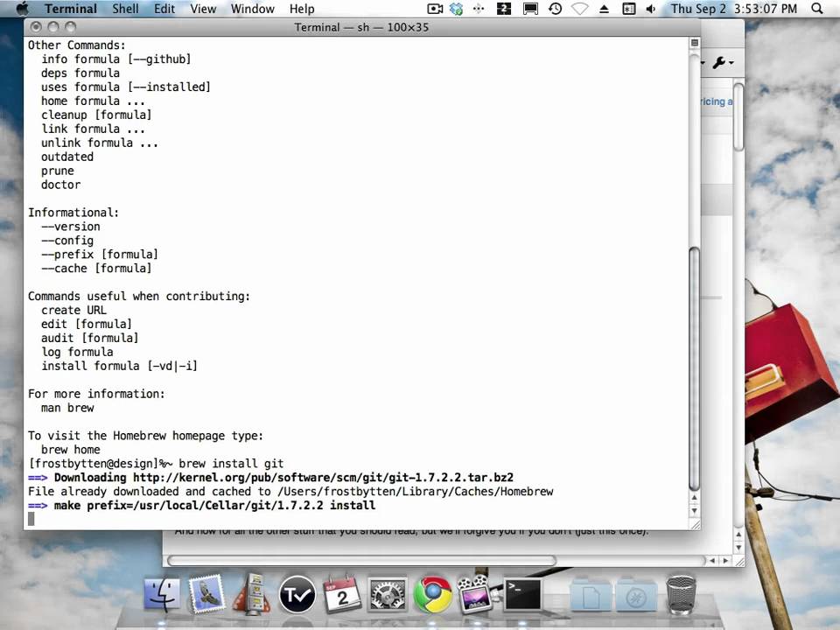Click the 'Commands useful when contributing:' heading
The width and height of the screenshot is (840, 630).
coord(139,296)
